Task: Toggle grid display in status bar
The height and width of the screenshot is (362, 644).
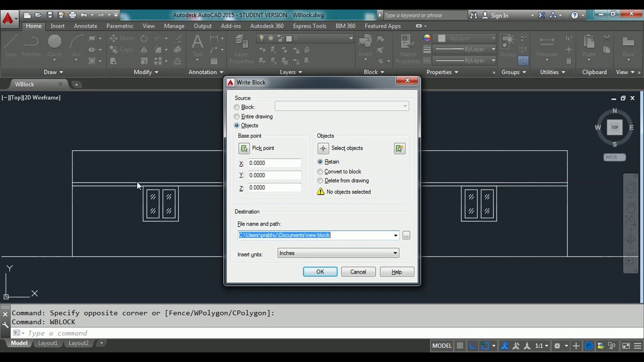Action: pos(460,346)
